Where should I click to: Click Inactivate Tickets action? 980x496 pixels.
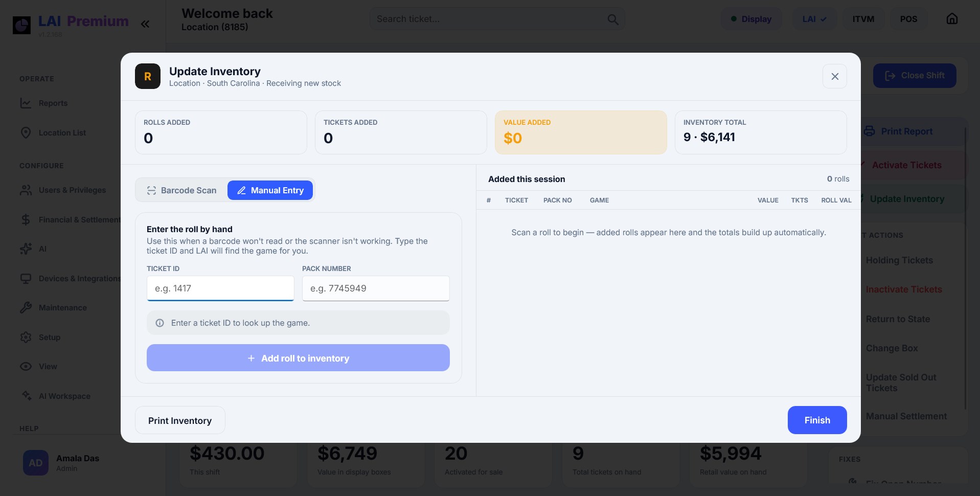click(904, 289)
